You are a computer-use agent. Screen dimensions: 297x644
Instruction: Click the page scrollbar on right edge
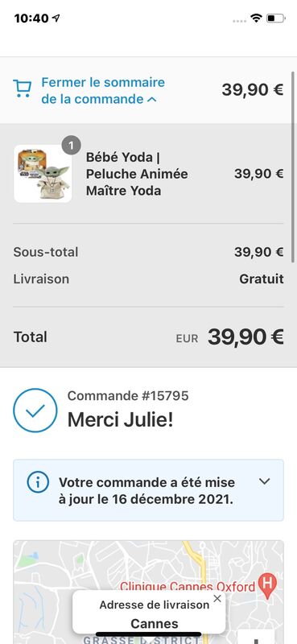click(x=292, y=167)
